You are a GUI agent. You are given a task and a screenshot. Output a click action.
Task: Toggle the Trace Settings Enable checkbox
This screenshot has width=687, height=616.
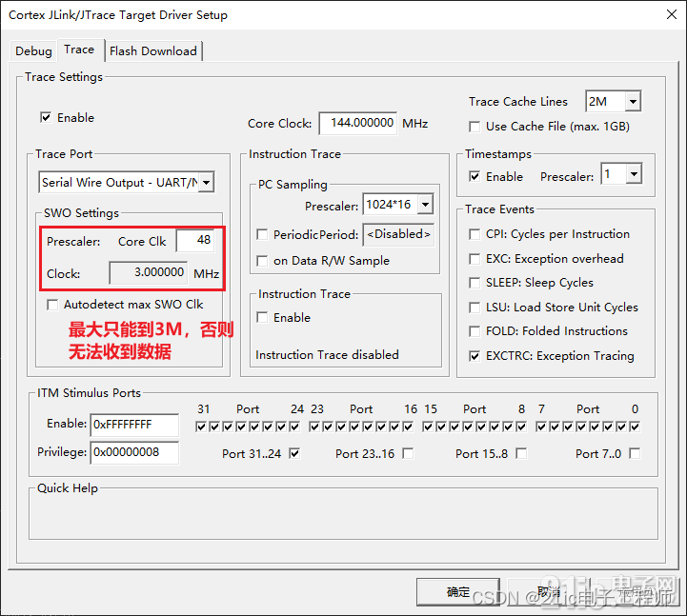point(46,117)
